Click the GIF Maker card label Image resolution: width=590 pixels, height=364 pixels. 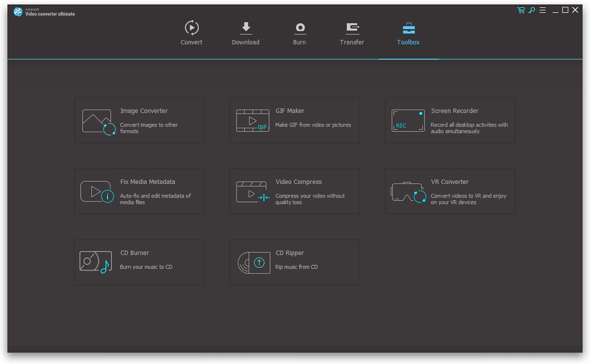click(x=291, y=111)
